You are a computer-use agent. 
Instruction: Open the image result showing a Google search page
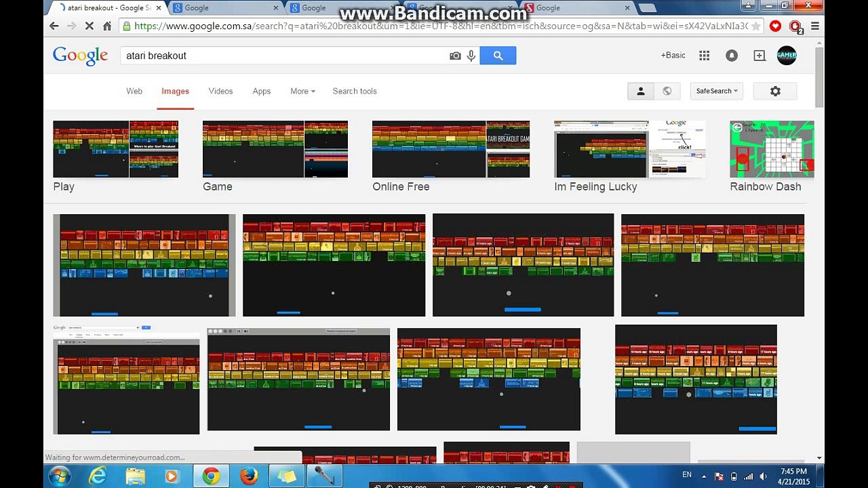126,379
